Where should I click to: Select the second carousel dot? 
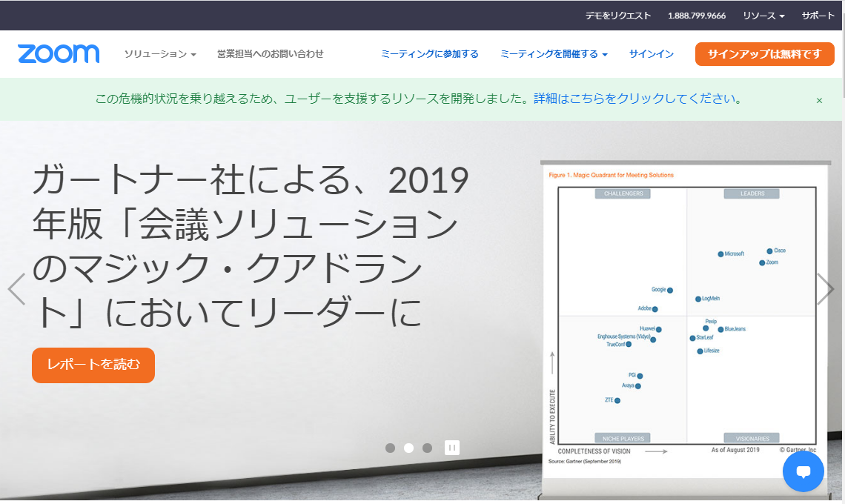408,448
